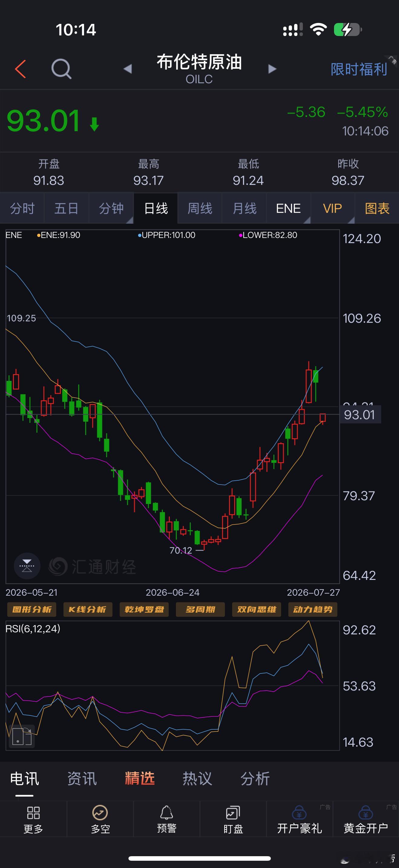Select the 电讯 news tab
The height and width of the screenshot is (868, 399).
pos(24,779)
